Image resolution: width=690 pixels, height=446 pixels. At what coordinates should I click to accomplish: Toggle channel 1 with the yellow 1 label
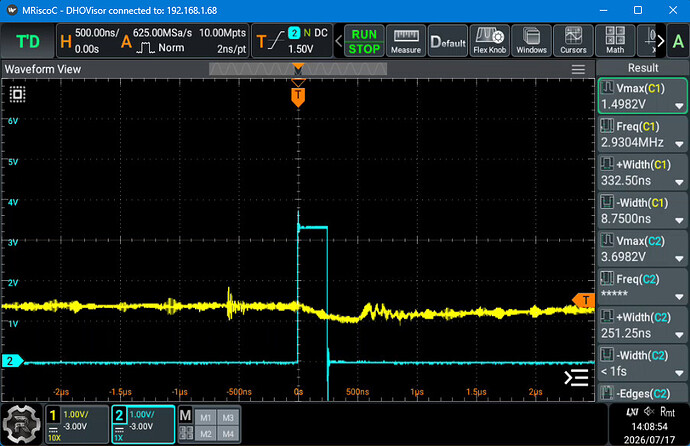click(53, 415)
